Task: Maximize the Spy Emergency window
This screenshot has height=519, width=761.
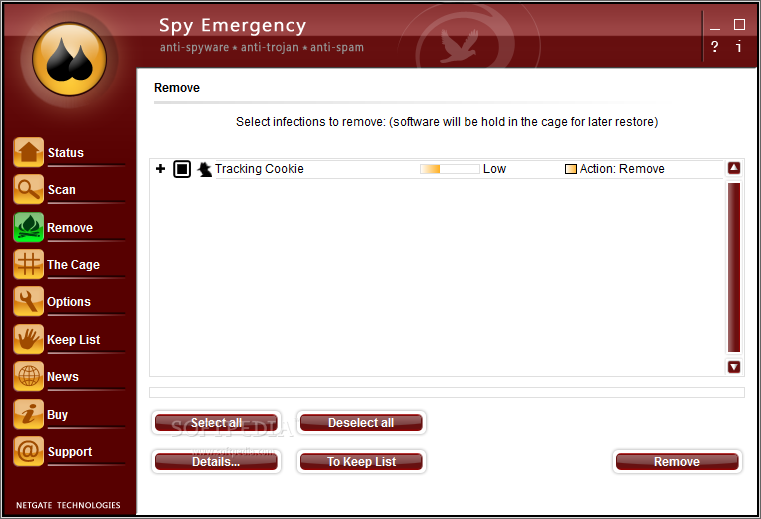Action: click(x=739, y=25)
